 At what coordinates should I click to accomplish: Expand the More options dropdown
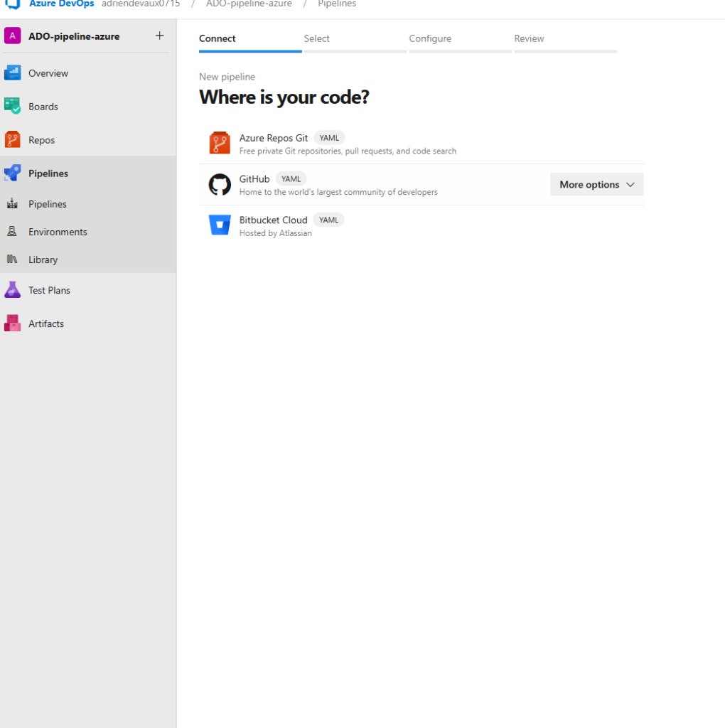click(596, 184)
